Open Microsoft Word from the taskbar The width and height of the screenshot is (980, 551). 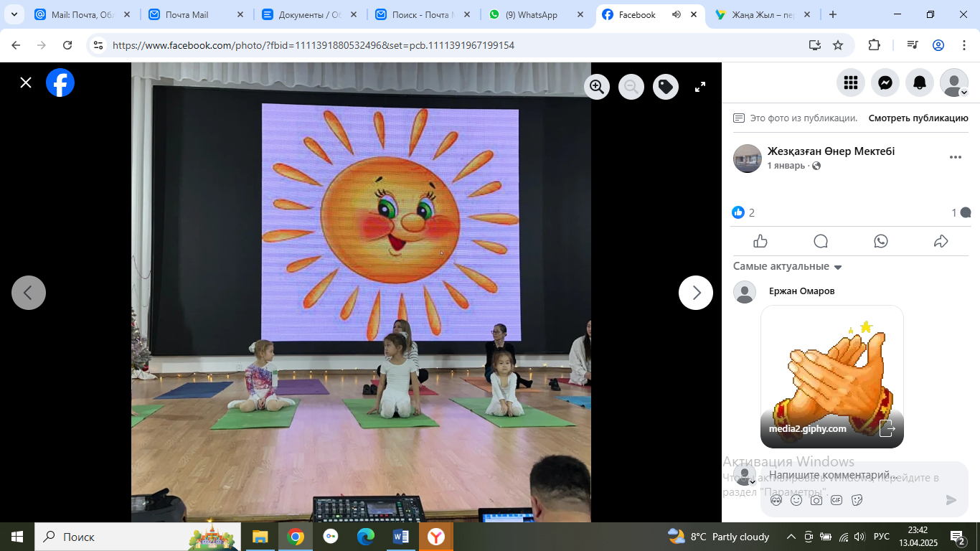pyautogui.click(x=400, y=537)
